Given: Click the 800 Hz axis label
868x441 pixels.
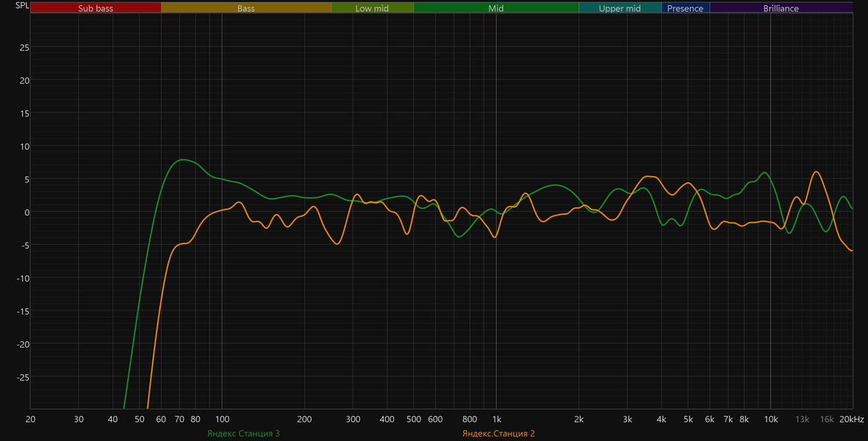Looking at the screenshot, I should point(470,420).
